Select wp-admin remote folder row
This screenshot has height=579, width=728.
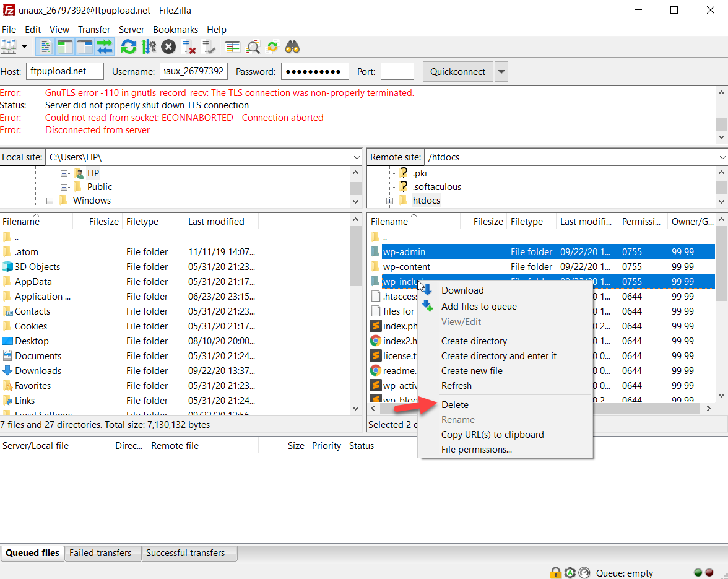(542, 252)
